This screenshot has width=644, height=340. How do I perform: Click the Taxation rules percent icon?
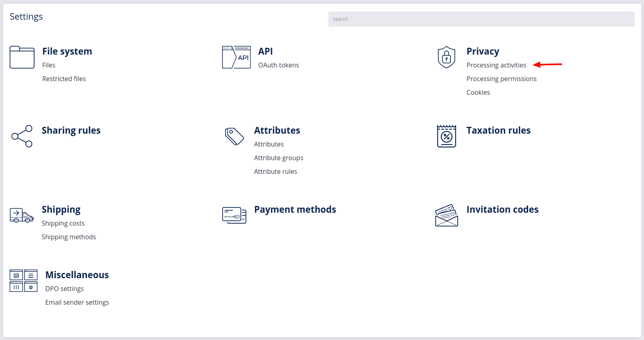click(446, 136)
